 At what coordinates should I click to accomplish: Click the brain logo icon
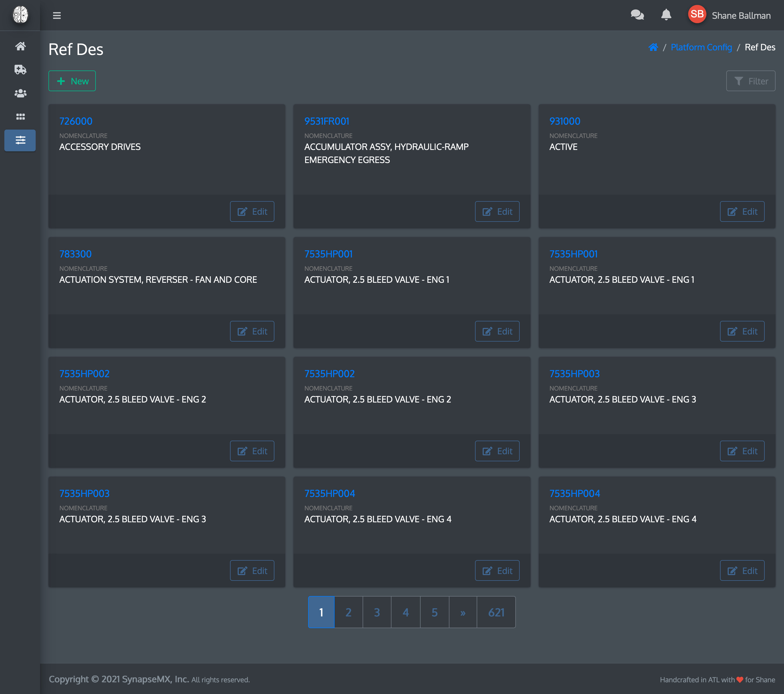tap(20, 15)
